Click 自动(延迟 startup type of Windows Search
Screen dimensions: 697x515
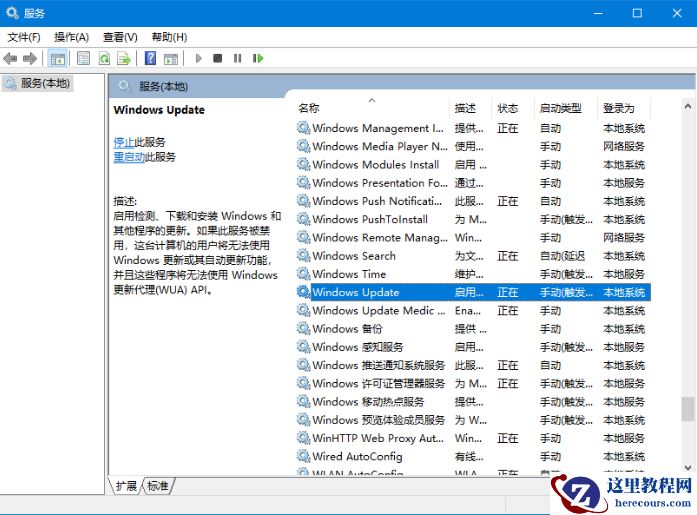tap(562, 256)
